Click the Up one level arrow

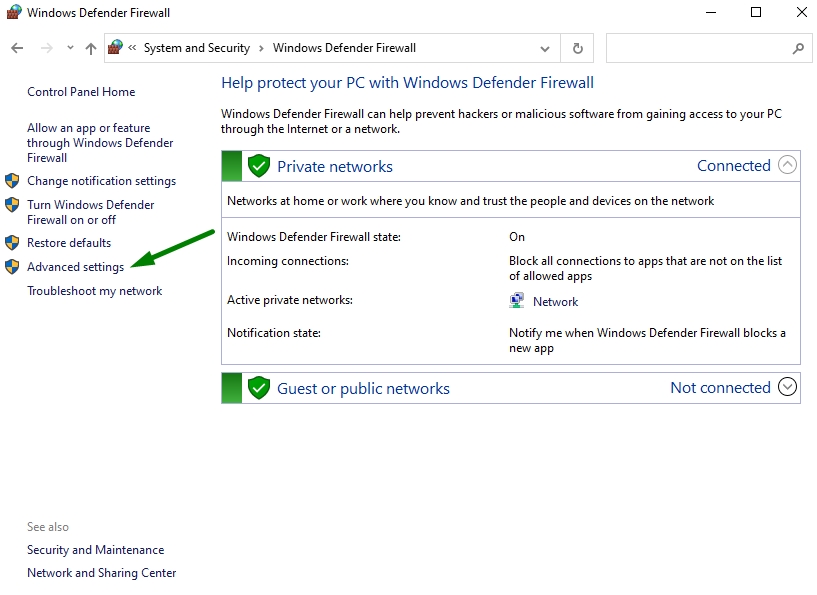[x=91, y=48]
